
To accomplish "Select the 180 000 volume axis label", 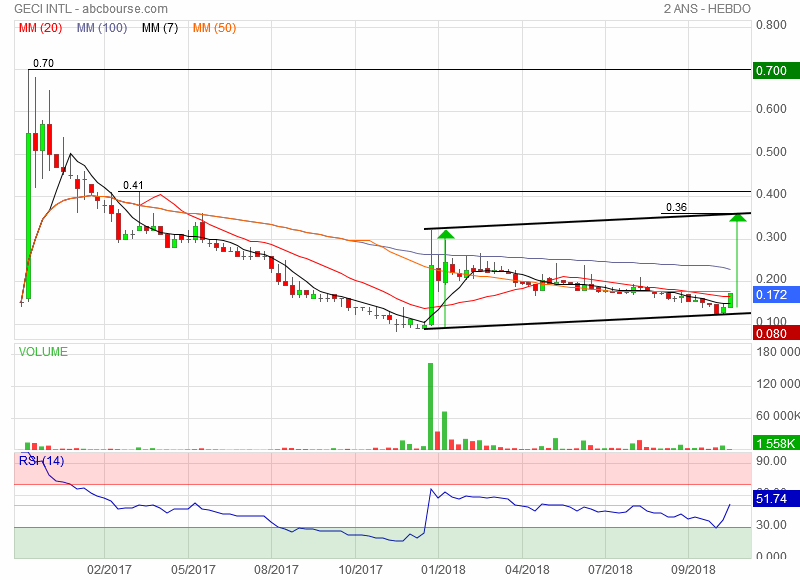I will (778, 352).
